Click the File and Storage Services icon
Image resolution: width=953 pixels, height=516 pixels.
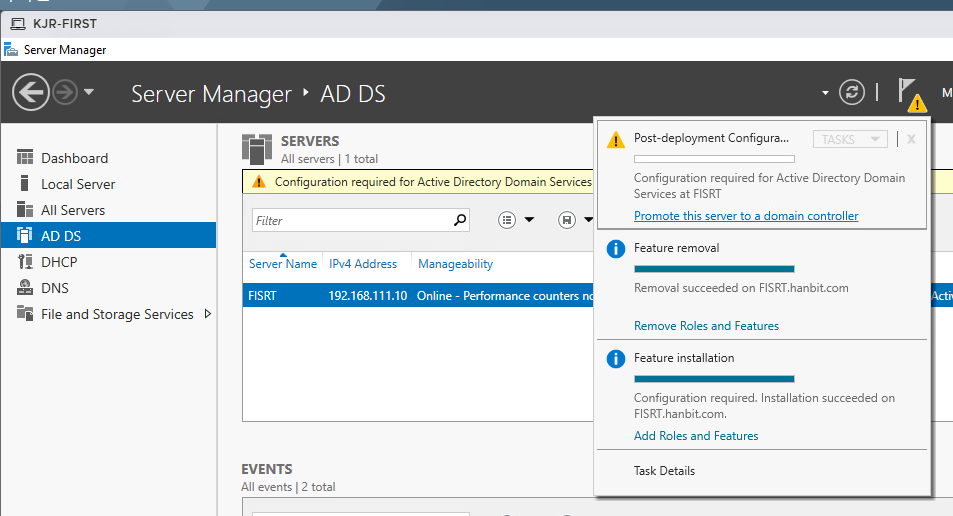[x=25, y=313]
